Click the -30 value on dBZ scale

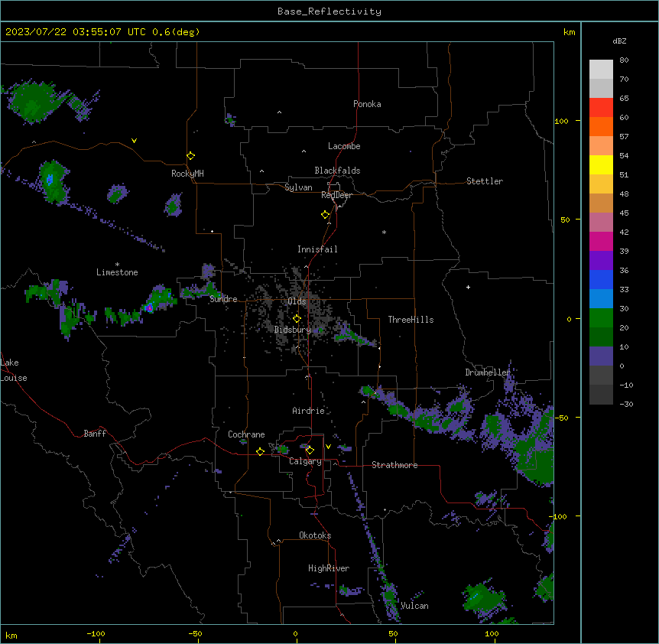pyautogui.click(x=626, y=404)
